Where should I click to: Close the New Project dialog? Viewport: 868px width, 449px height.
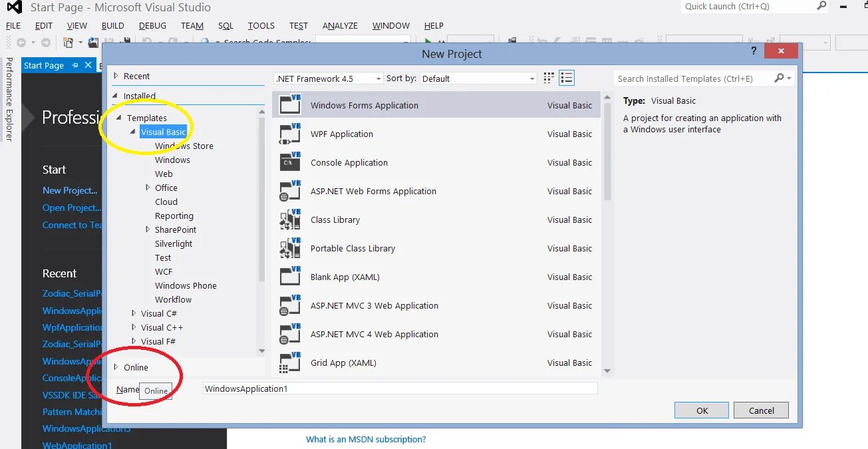782,51
